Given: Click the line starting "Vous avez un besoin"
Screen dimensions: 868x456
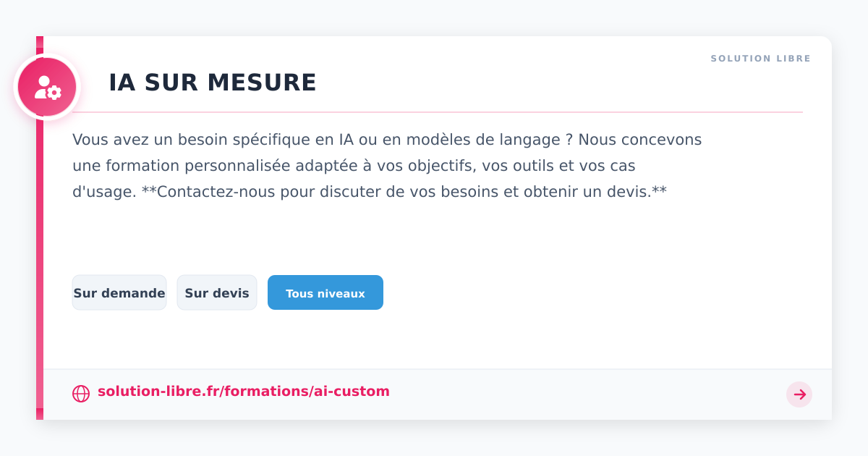Looking at the screenshot, I should pos(387,140).
